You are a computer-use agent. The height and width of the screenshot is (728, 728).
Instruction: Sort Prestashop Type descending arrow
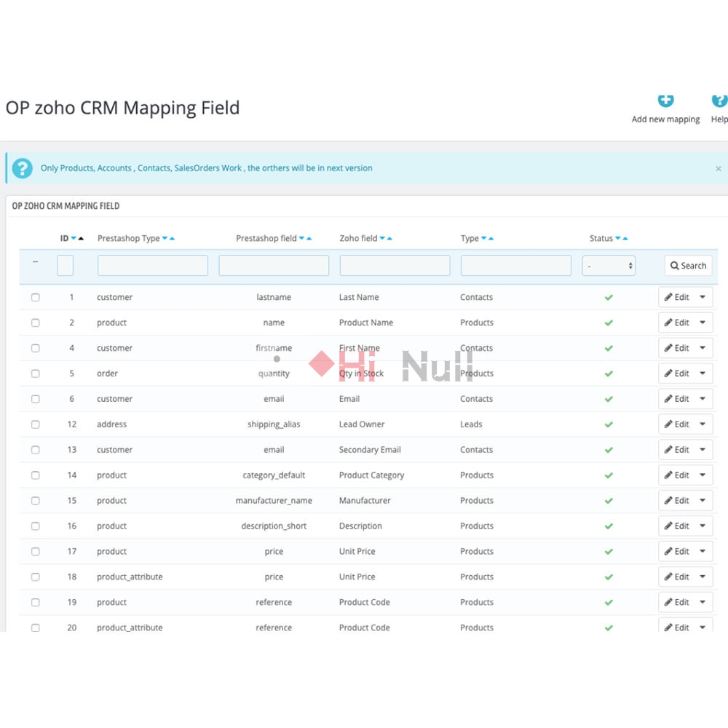[x=165, y=238]
